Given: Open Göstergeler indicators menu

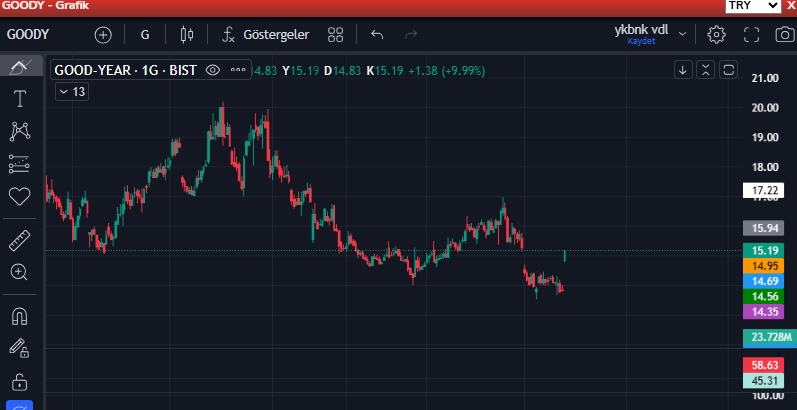Looking at the screenshot, I should point(265,35).
